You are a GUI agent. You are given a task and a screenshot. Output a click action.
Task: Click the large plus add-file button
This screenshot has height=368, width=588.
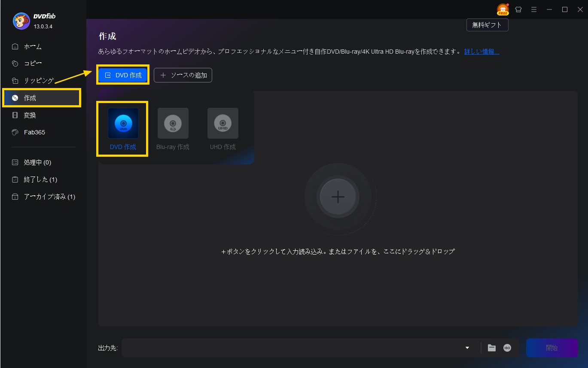pyautogui.click(x=338, y=197)
